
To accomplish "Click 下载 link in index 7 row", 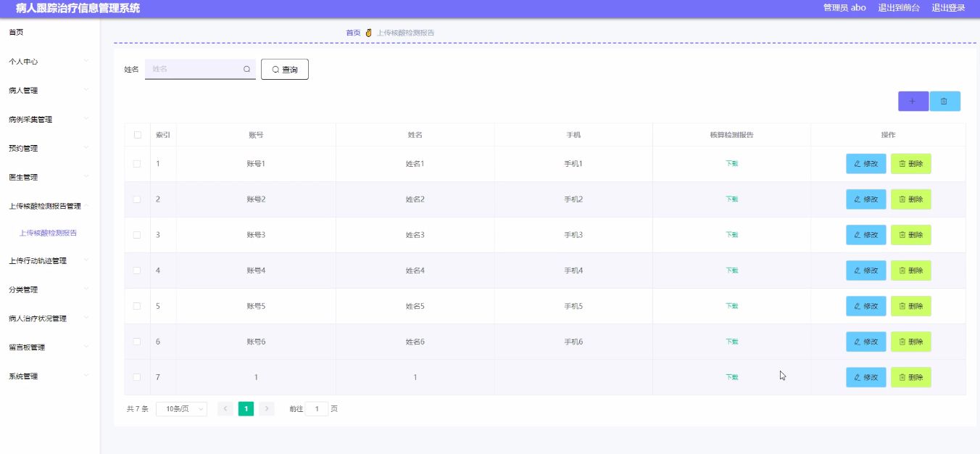I will click(x=732, y=377).
